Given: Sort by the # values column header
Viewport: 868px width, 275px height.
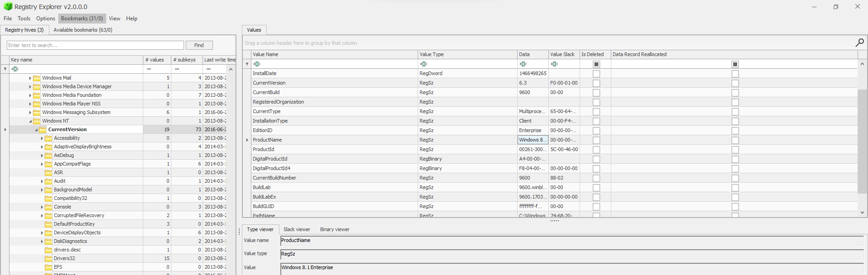Looking at the screenshot, I should [x=157, y=60].
